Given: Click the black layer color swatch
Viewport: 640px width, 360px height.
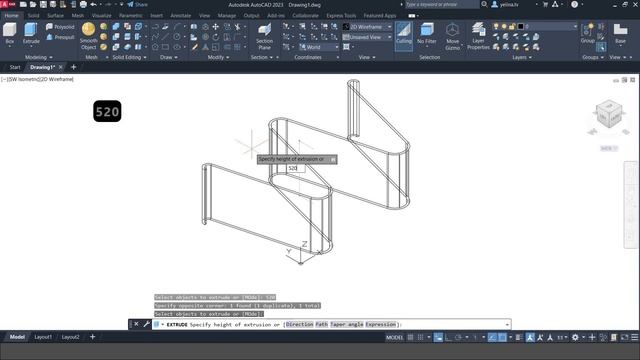Looking at the screenshot, I should click(x=520, y=27).
